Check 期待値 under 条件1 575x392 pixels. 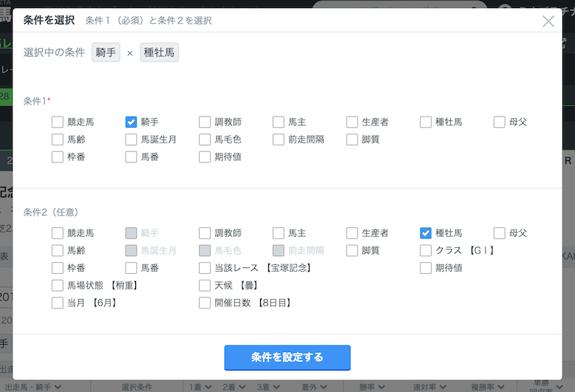pyautogui.click(x=205, y=157)
